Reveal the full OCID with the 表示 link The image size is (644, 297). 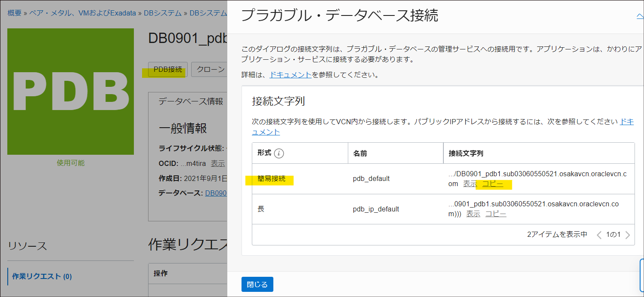[217, 163]
